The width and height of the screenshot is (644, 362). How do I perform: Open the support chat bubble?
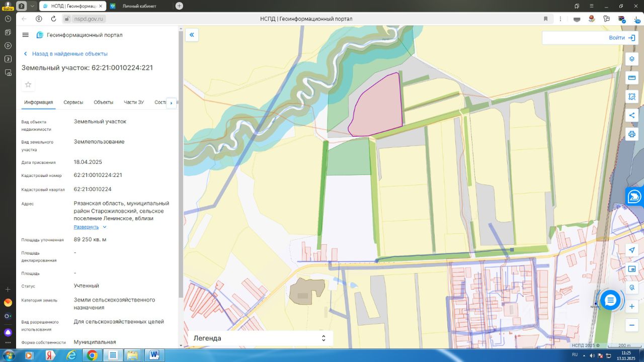coord(610,300)
